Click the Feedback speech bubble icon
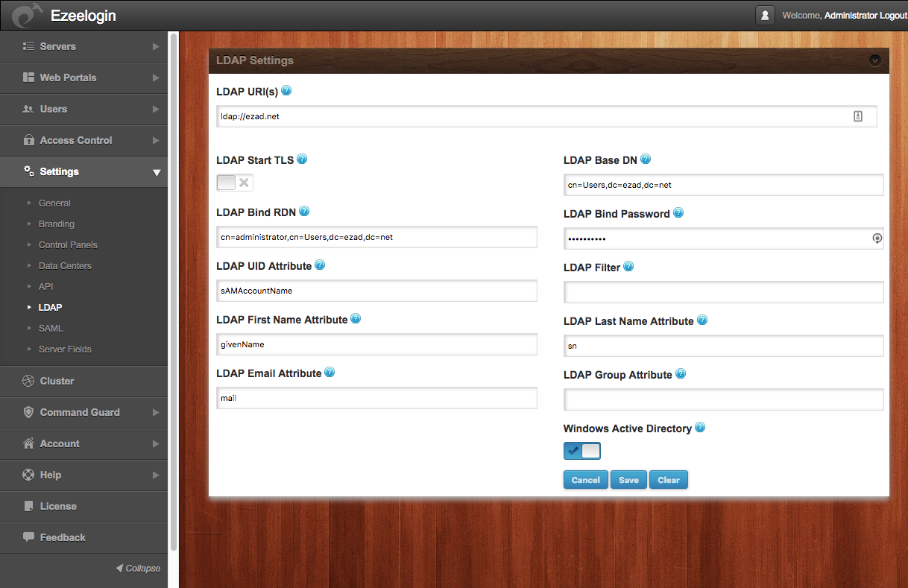 coord(29,537)
